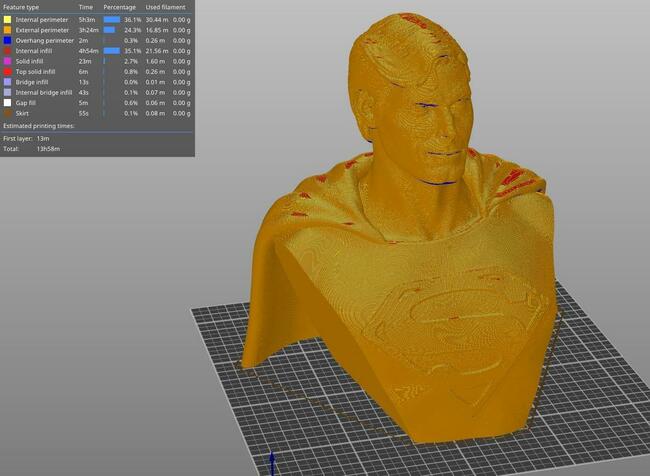
Task: Click the white Gap fill swatch
Action: click(x=7, y=103)
